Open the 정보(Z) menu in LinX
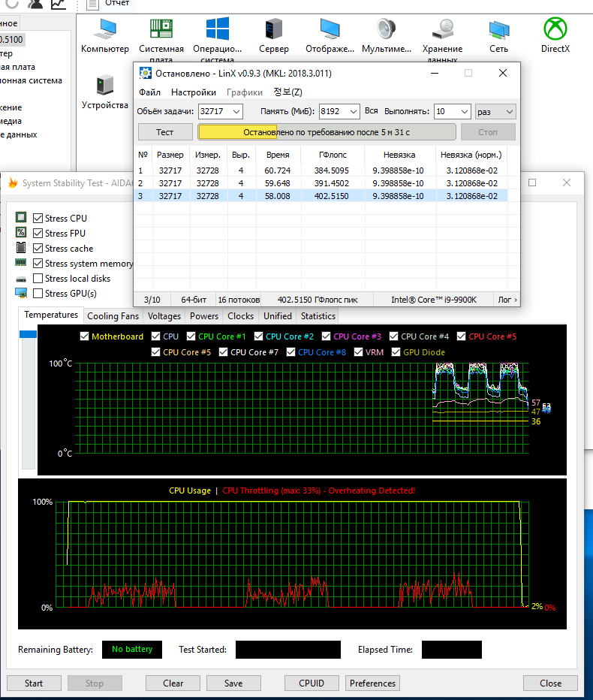The height and width of the screenshot is (700, 593). click(x=287, y=92)
